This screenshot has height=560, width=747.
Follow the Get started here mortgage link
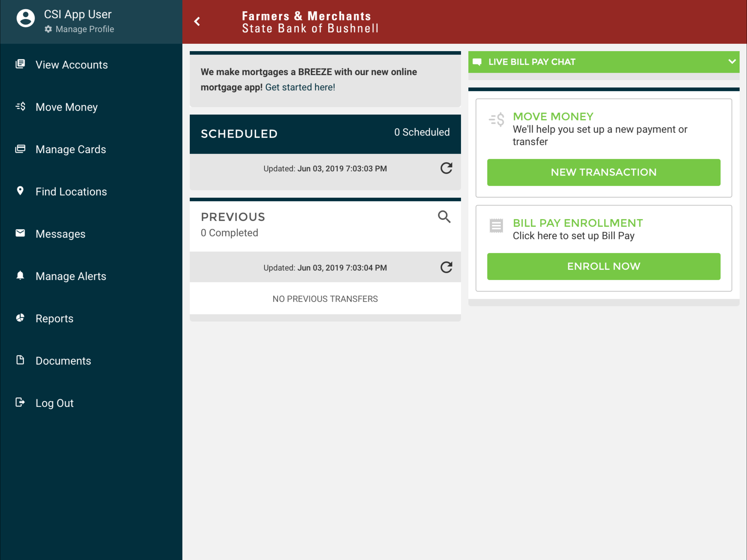pyautogui.click(x=300, y=87)
